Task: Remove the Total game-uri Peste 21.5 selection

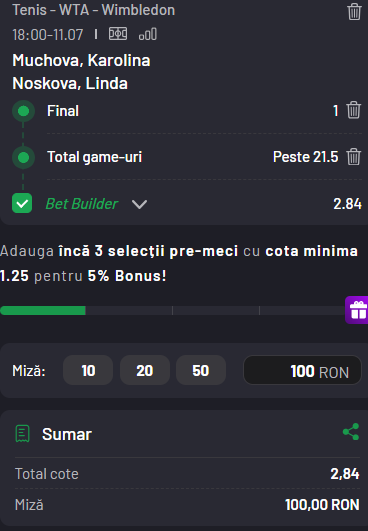Action: (353, 157)
